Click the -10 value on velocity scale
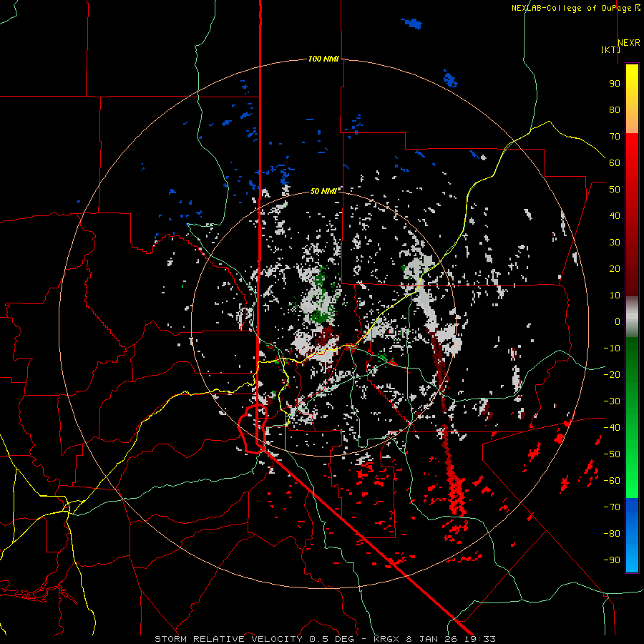Viewport: 644px width, 644px height. [612, 348]
